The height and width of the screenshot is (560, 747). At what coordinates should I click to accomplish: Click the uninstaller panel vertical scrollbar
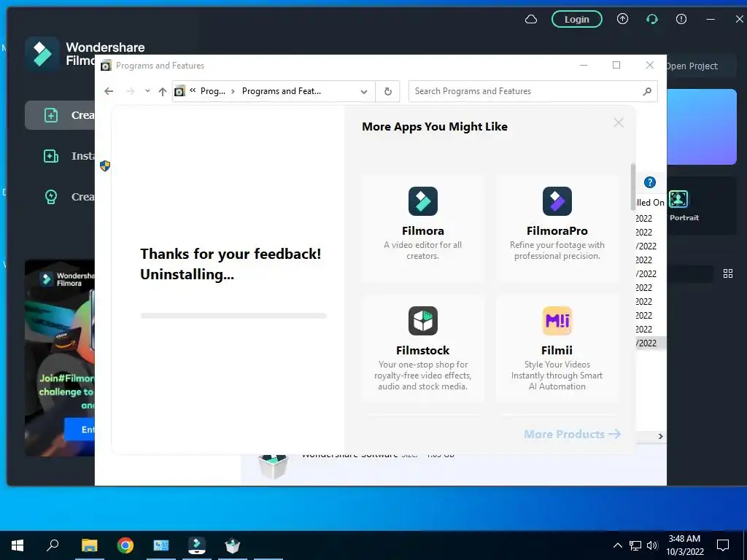(x=633, y=187)
